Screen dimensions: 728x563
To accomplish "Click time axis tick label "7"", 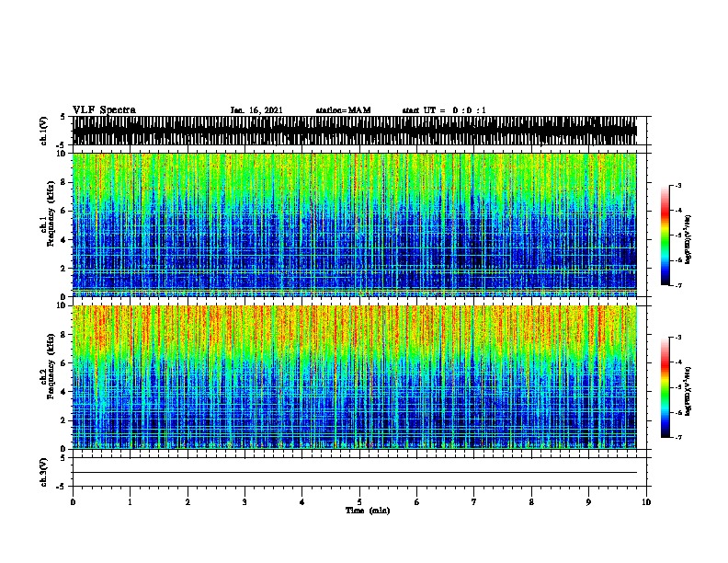I will tap(474, 502).
